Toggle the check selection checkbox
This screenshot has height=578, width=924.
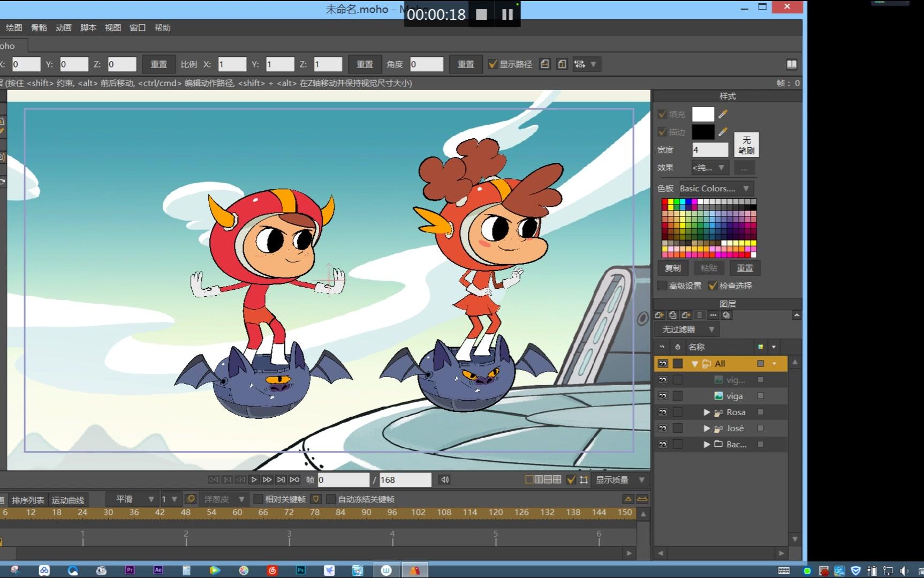point(712,286)
